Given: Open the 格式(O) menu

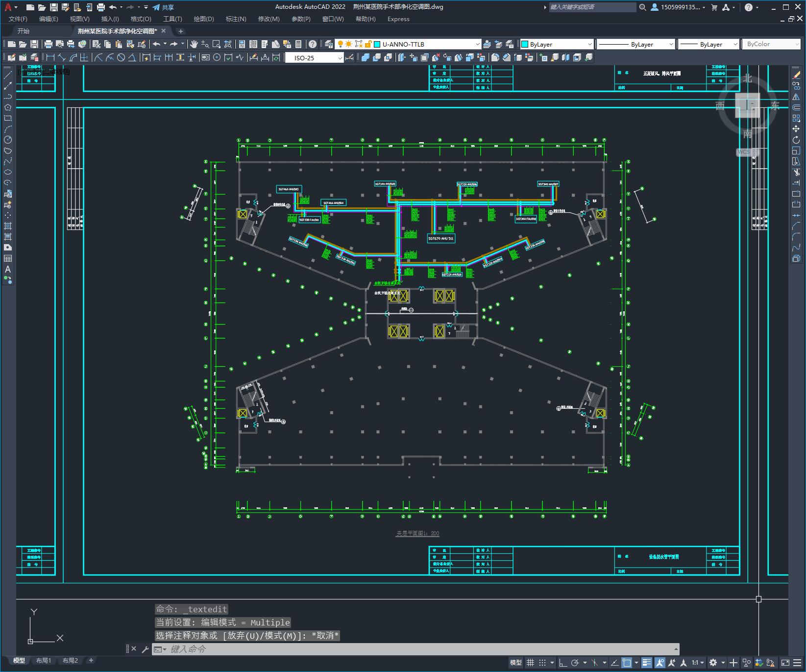Looking at the screenshot, I should [x=141, y=19].
